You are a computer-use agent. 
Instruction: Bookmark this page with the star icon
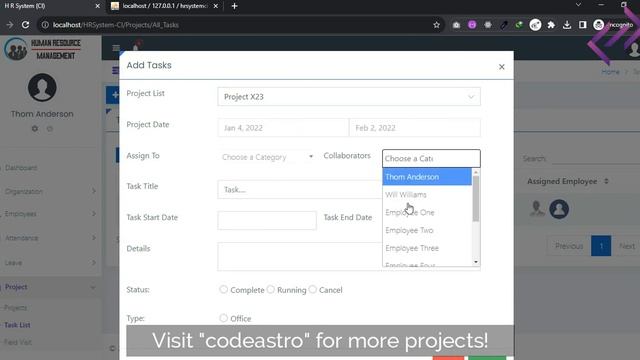436,25
